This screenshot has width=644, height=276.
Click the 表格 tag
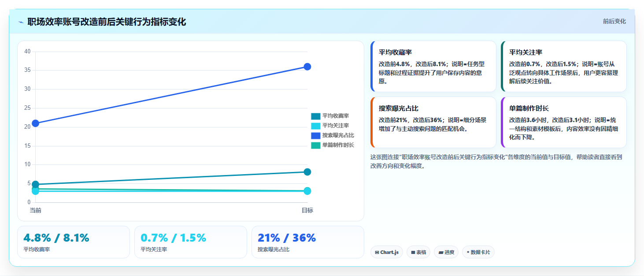click(418, 252)
